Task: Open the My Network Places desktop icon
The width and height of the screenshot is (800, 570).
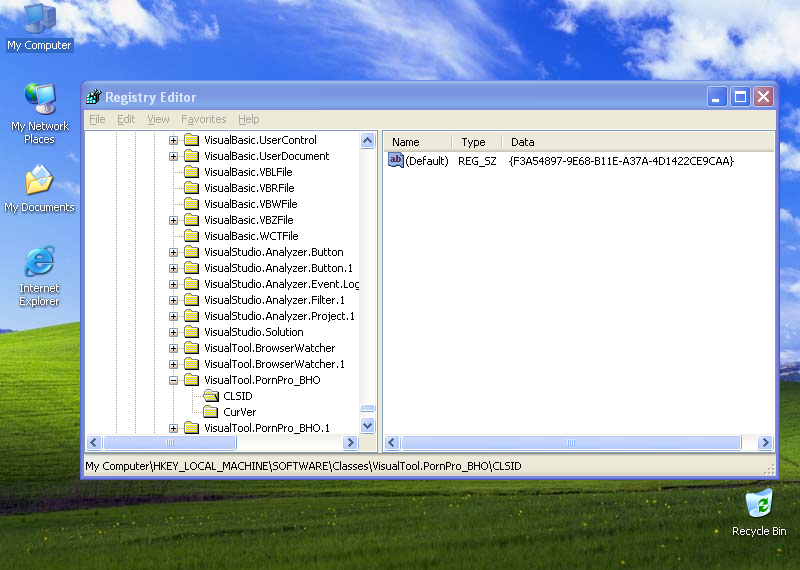Action: pyautogui.click(x=40, y=114)
